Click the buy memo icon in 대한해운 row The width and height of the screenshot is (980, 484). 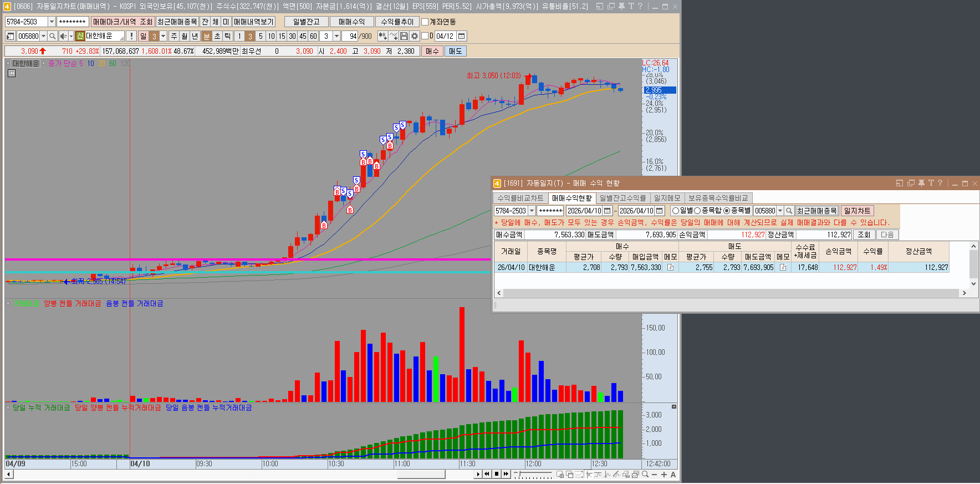click(670, 267)
